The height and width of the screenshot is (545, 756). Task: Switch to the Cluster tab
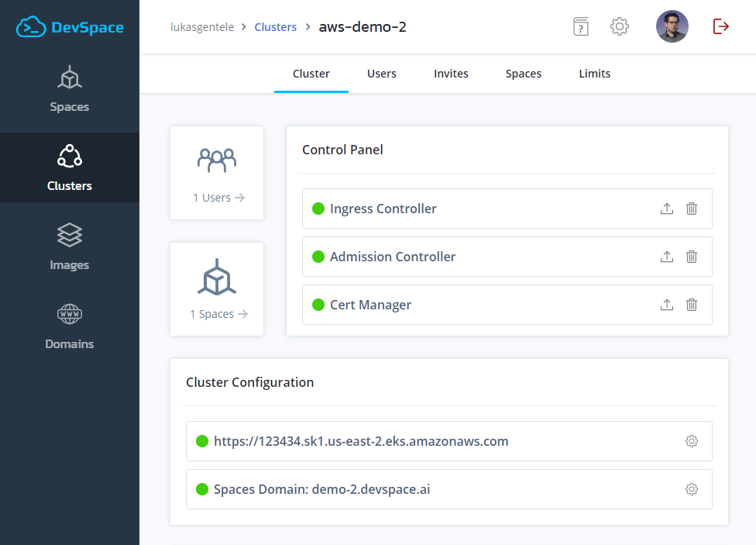(311, 74)
